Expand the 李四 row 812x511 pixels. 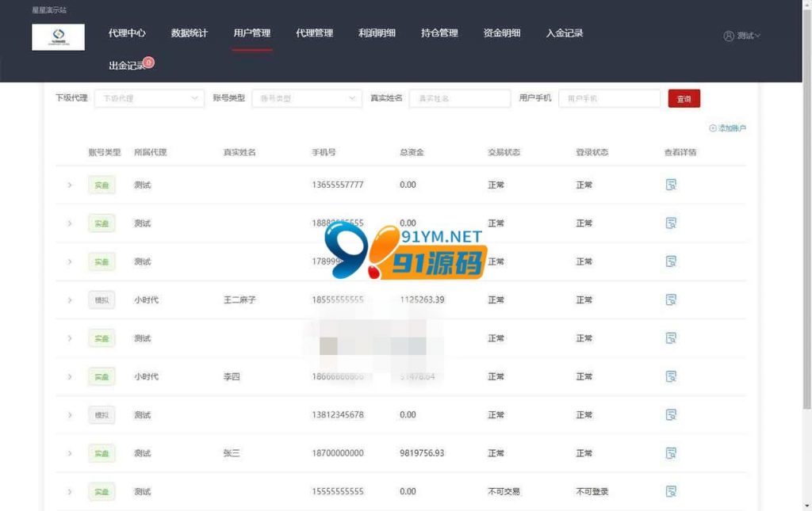coord(70,376)
